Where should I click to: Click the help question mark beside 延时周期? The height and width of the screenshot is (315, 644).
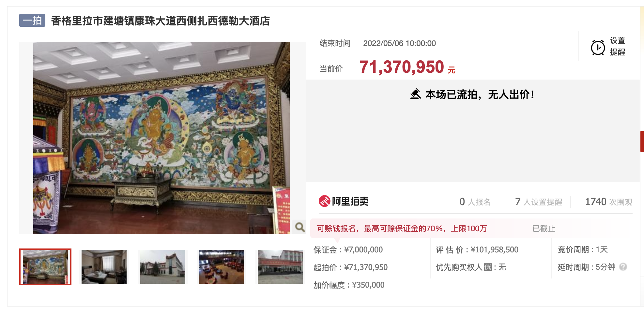[x=623, y=267]
